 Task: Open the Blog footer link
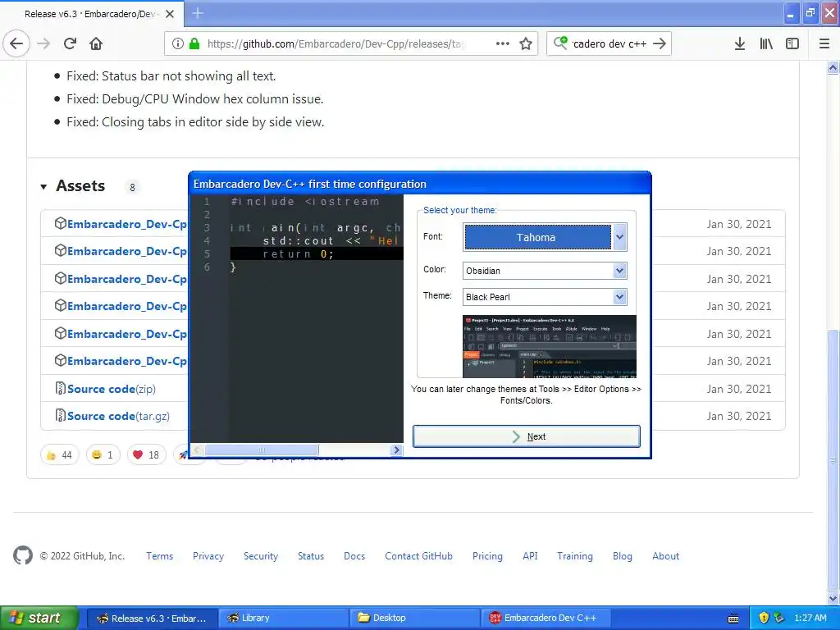pos(623,556)
